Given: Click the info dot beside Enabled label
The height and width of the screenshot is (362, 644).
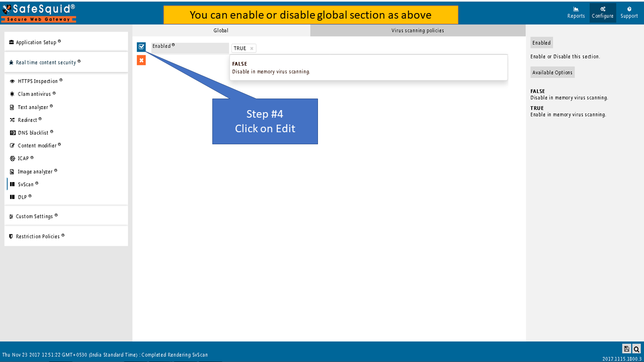Looking at the screenshot, I should click(174, 45).
